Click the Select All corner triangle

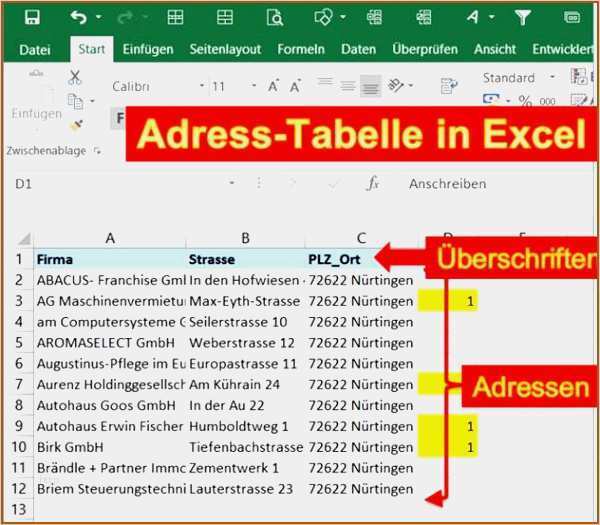click(x=24, y=239)
